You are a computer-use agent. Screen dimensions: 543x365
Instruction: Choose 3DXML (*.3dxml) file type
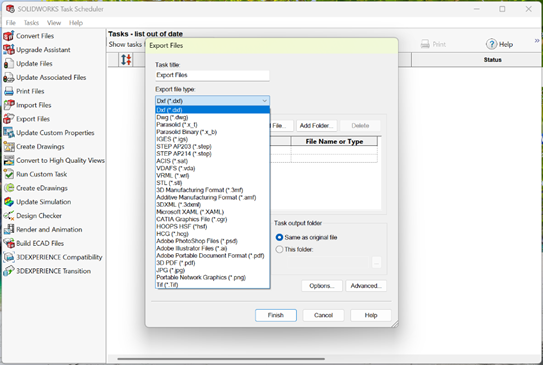[213, 205]
